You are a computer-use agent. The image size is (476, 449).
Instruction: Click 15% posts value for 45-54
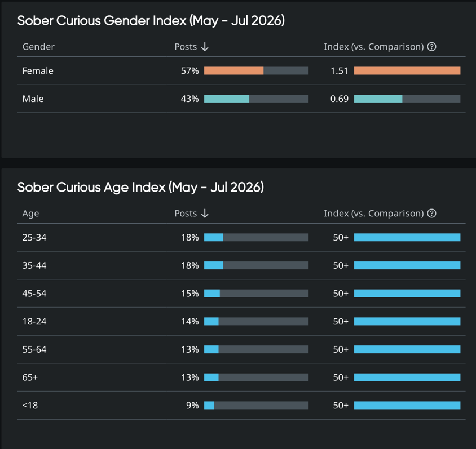tap(189, 294)
